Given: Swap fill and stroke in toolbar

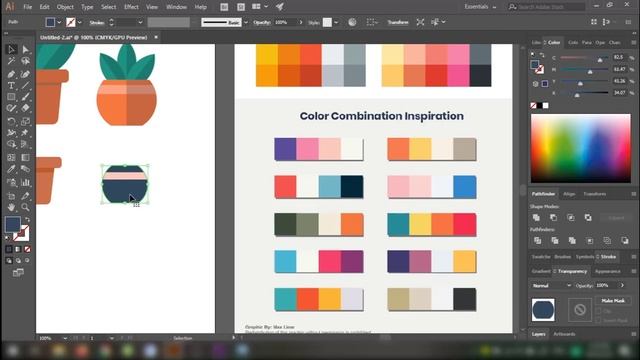Looking at the screenshot, I should [x=27, y=220].
